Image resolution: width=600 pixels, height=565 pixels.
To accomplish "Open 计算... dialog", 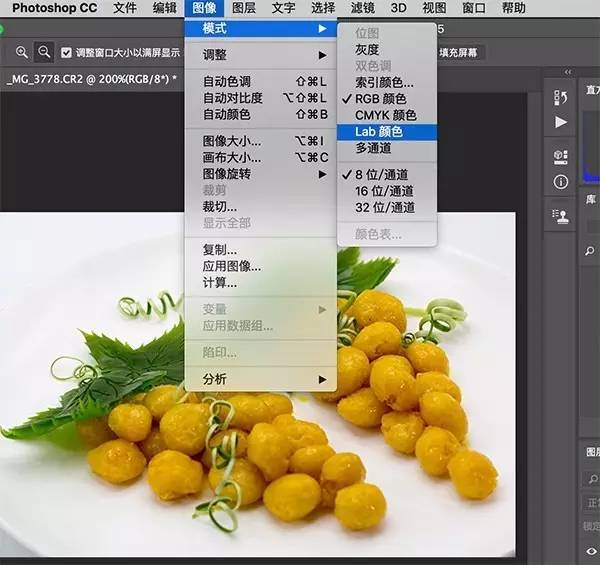I will pyautogui.click(x=261, y=283).
